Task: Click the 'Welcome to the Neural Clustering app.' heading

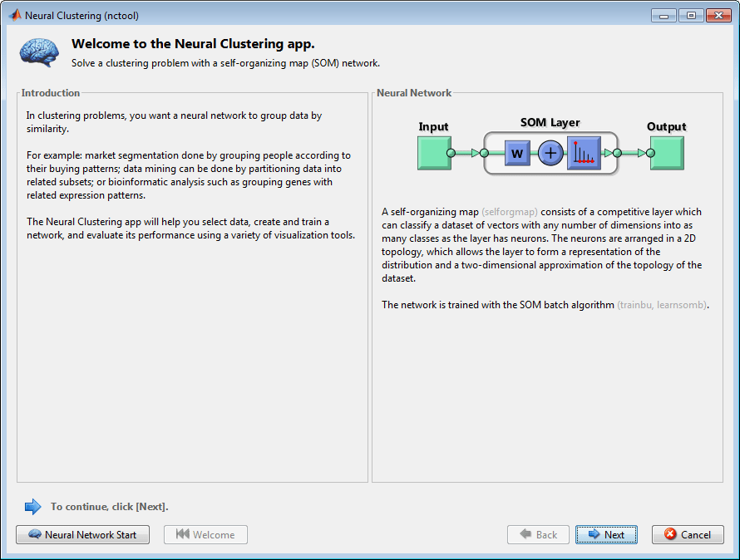Action: click(193, 44)
